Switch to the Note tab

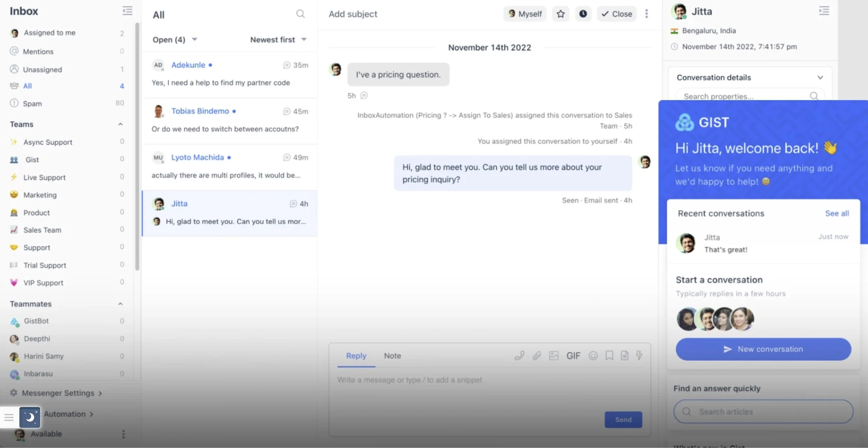(392, 356)
